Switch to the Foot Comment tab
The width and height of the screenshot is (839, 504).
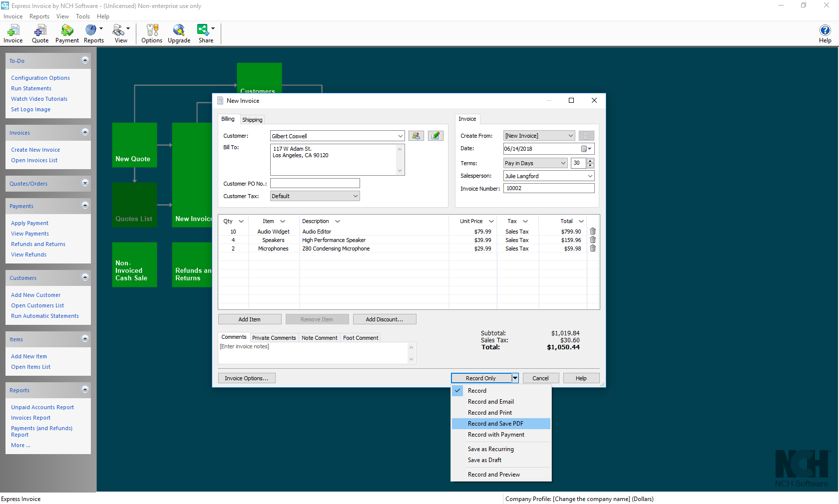(361, 338)
